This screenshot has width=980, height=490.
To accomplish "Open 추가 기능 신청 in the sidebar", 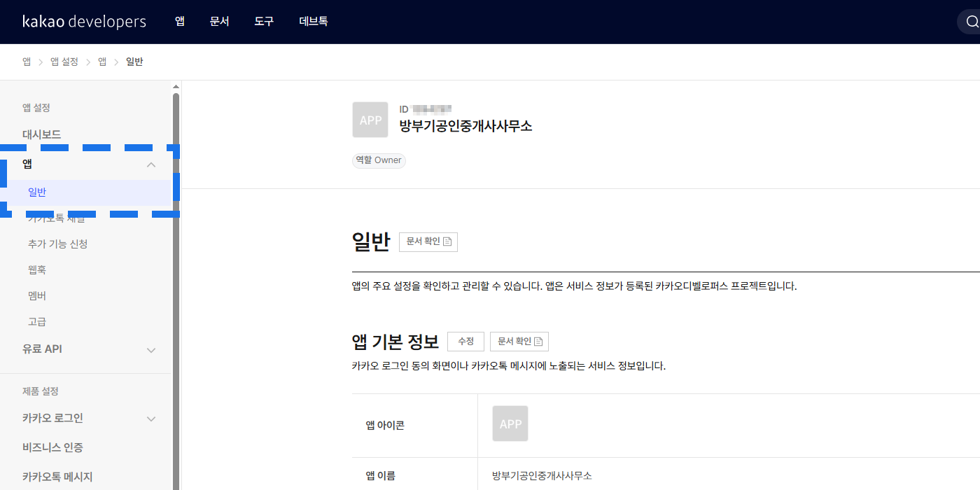I will point(57,244).
